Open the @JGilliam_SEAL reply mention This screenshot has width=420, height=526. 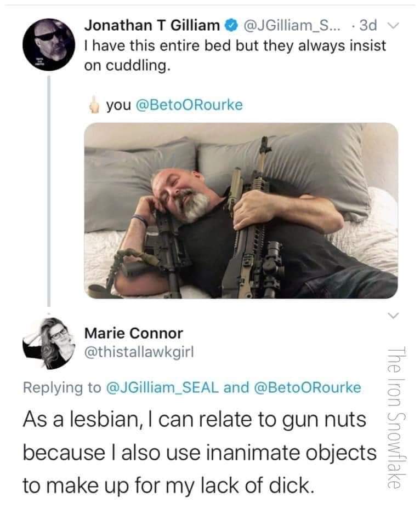pos(162,388)
